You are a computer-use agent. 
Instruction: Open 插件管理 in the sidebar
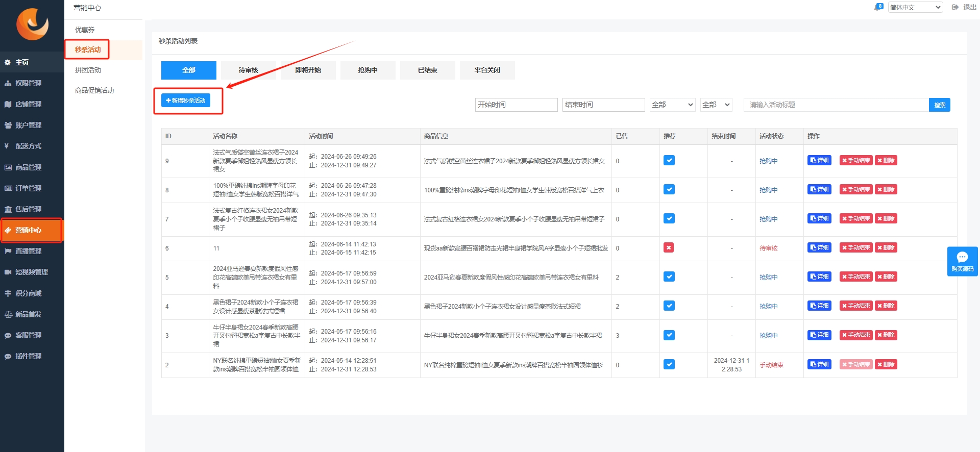(32, 356)
